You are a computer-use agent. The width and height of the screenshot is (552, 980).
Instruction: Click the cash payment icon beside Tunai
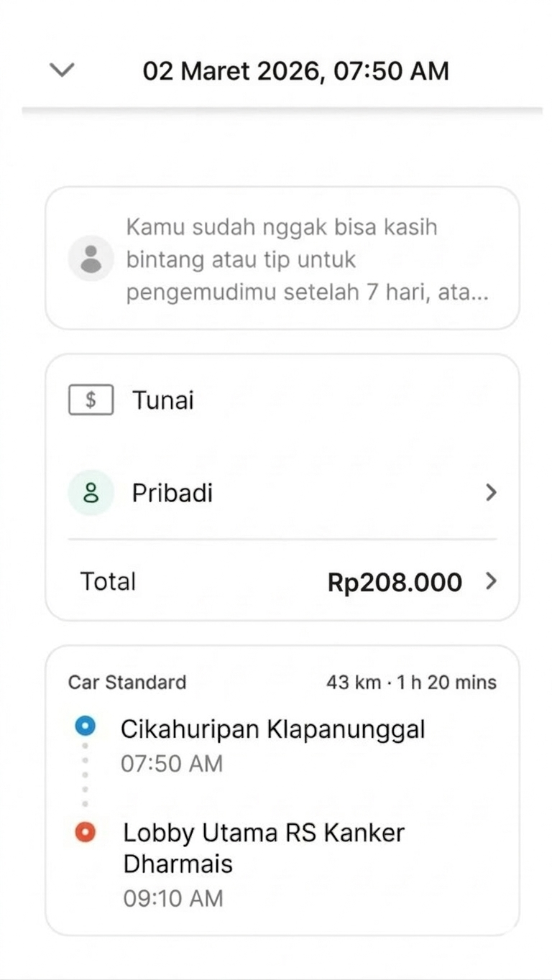pos(91,400)
